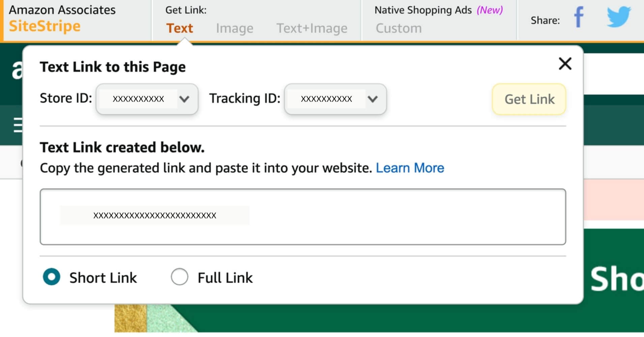Share the page via the Twitter icon
The width and height of the screenshot is (644, 337).
coord(619,17)
